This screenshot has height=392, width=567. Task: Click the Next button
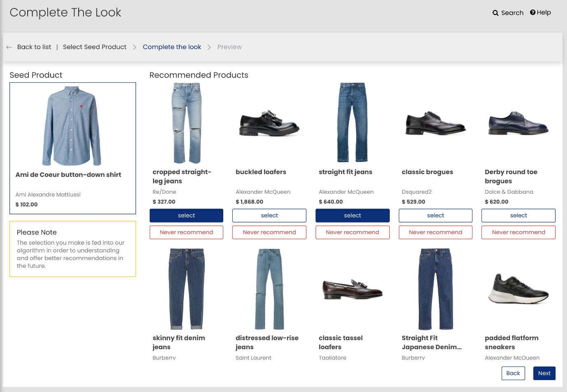pyautogui.click(x=544, y=373)
